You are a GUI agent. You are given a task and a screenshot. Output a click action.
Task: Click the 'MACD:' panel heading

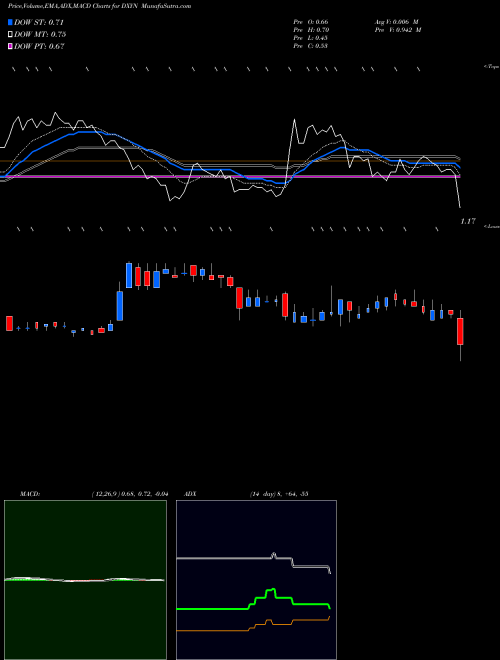(x=30, y=494)
